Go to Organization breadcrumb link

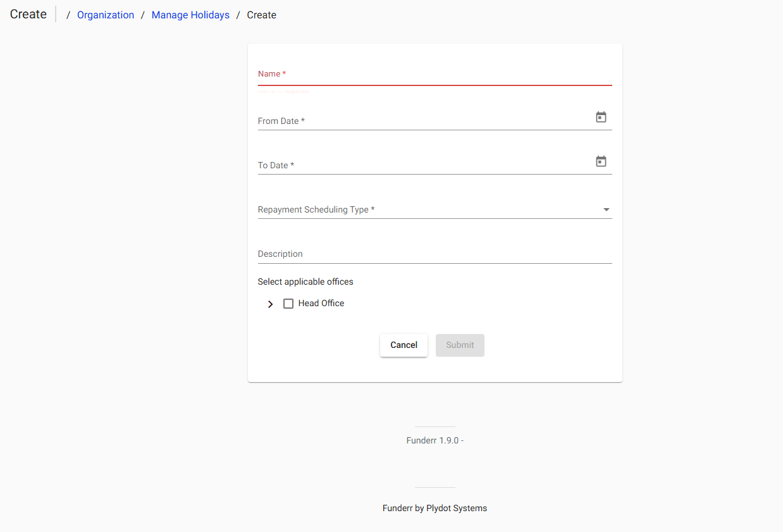106,15
